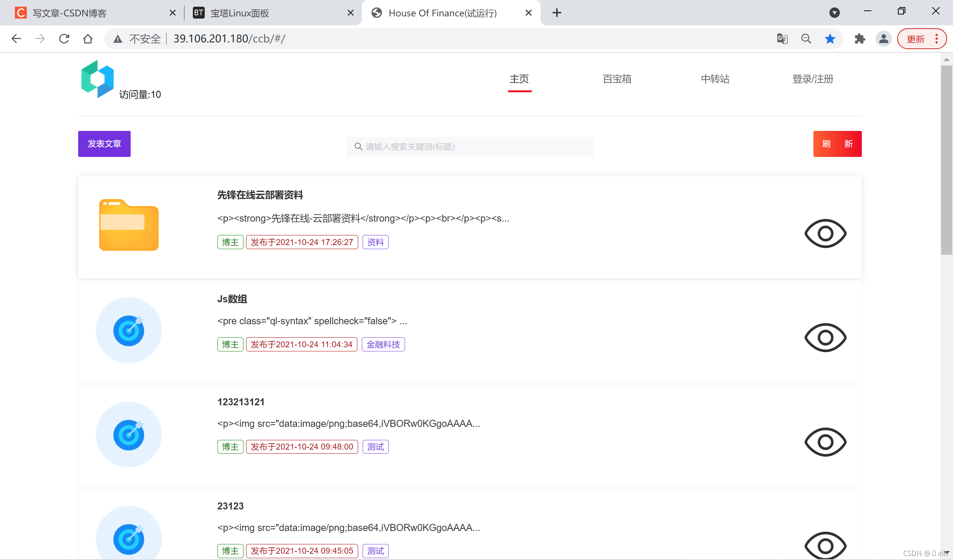Click the browser home icon
The height and width of the screenshot is (560, 953).
pyautogui.click(x=88, y=39)
